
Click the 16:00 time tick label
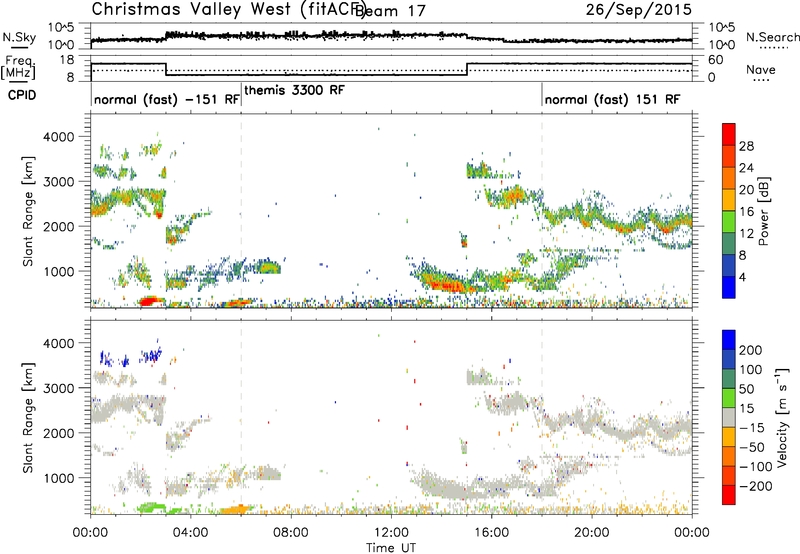[491, 533]
